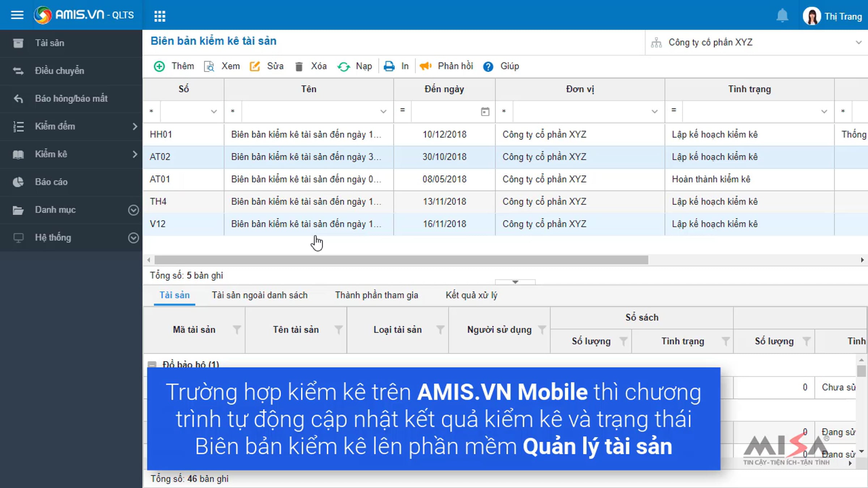
Task: Click the horizontal scrollbar of the records grid
Action: [x=401, y=260]
